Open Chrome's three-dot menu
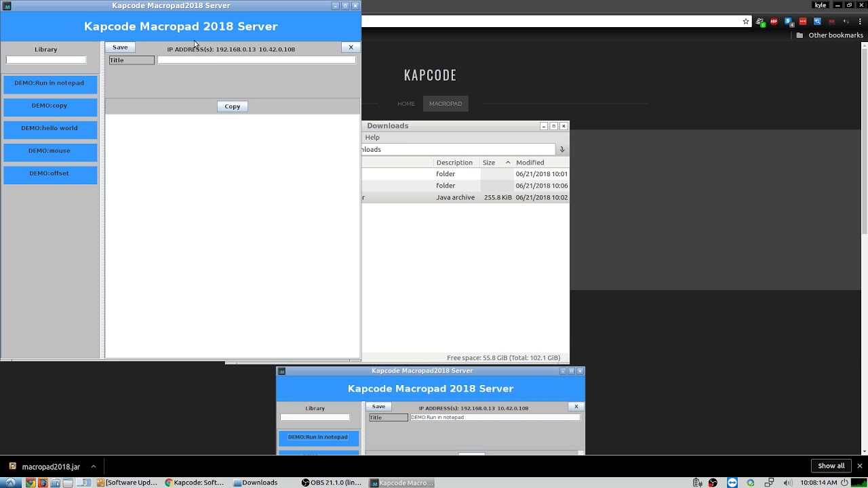868x488 pixels. tap(860, 22)
